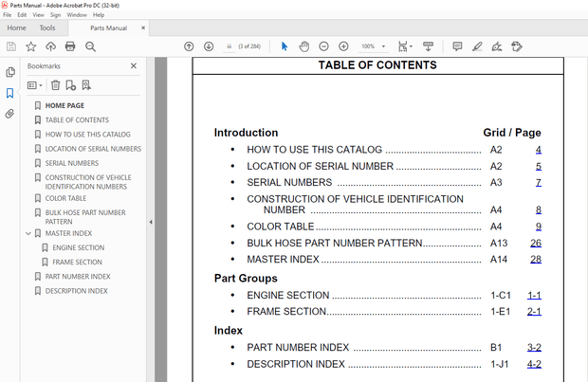Click page link 5 for LOCATION OF SERIAL NUMBER
Image resolution: width=588 pixels, height=382 pixels.
point(538,167)
